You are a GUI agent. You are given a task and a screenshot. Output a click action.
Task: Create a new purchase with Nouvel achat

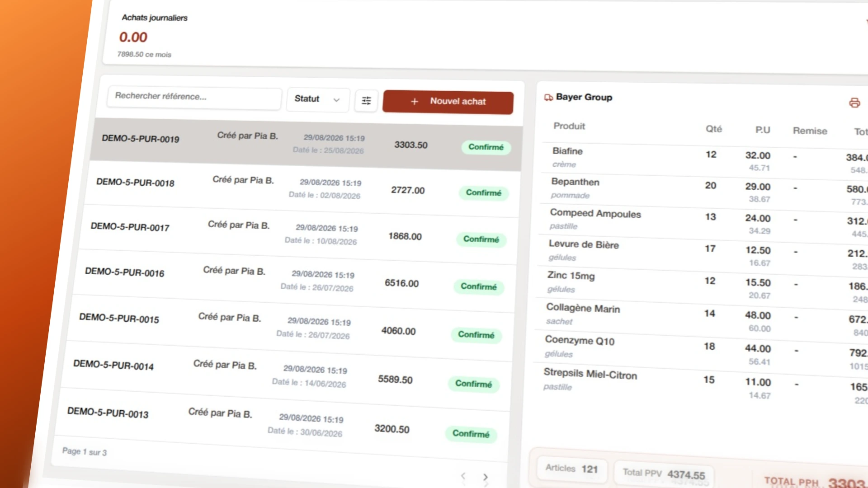pos(448,102)
